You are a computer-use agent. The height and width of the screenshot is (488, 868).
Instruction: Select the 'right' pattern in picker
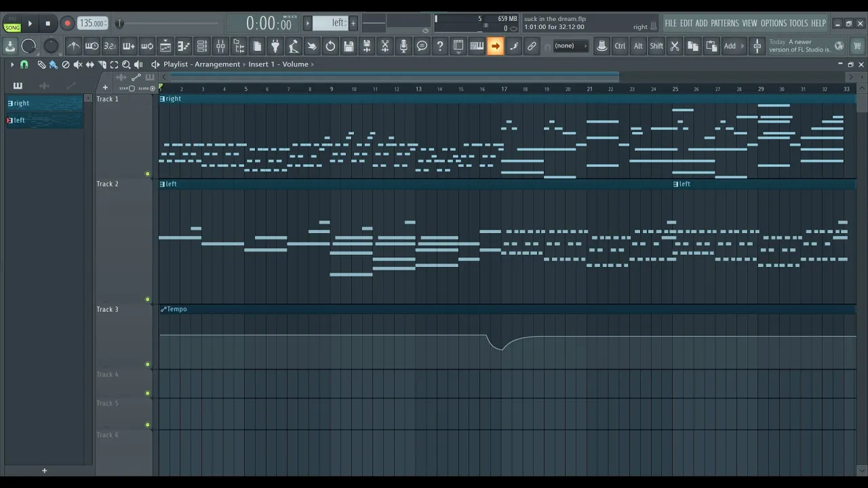click(x=45, y=103)
